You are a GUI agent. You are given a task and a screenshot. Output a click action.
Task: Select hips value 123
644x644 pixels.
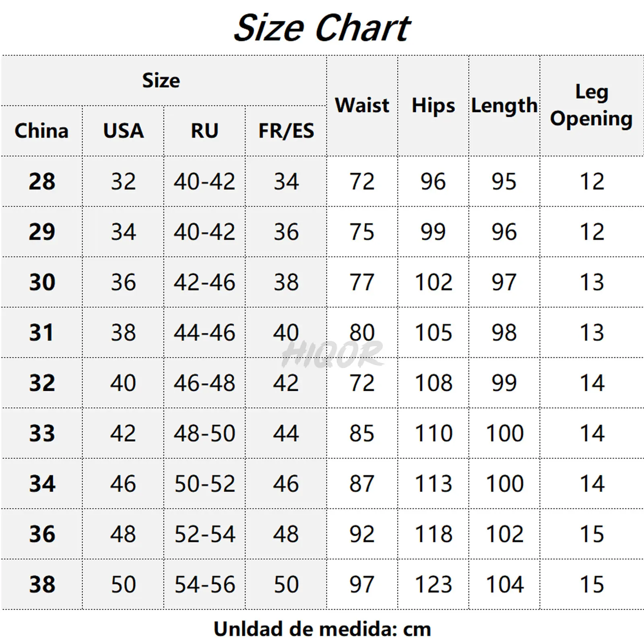point(433,584)
